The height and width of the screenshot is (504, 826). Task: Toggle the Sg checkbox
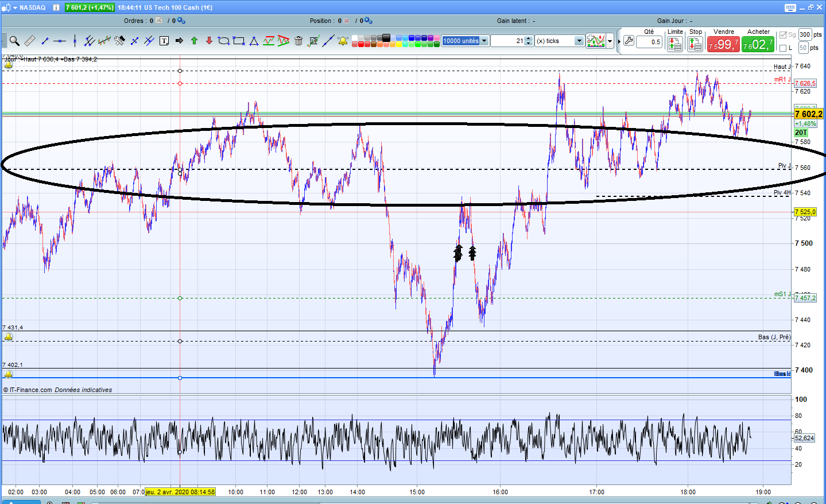[x=783, y=35]
